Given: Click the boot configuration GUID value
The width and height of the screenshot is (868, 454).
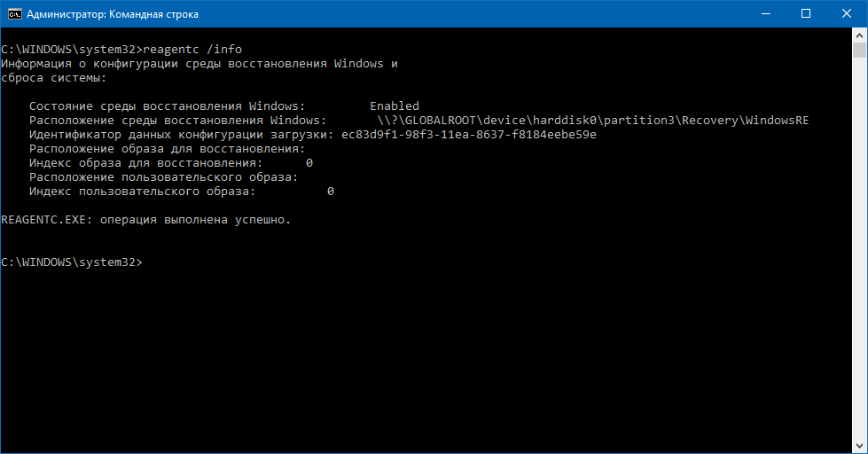Looking at the screenshot, I should click(468, 135).
